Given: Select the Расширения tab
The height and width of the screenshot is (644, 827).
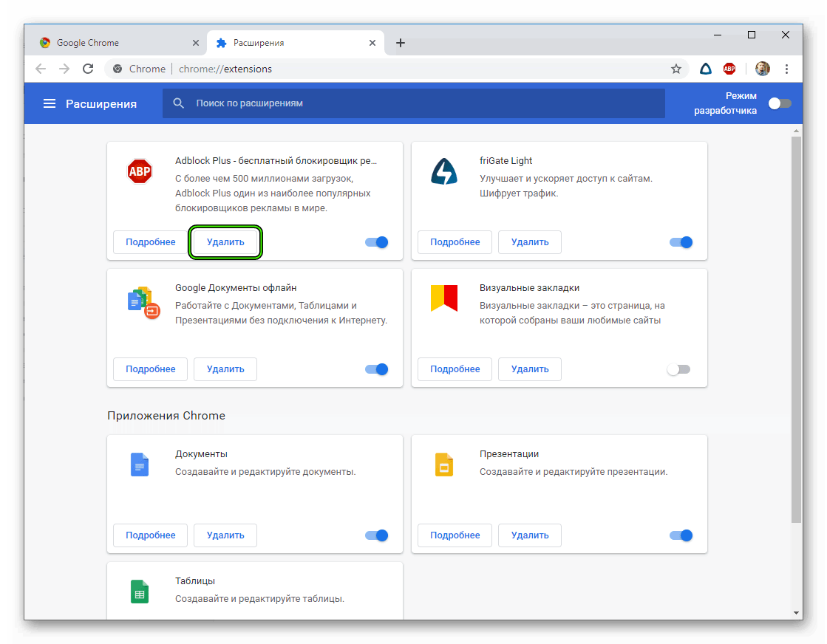Looking at the screenshot, I should (296, 43).
